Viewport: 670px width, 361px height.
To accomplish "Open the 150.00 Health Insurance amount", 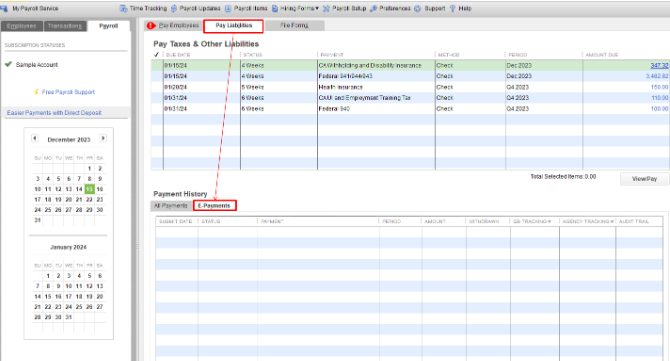I will pos(659,87).
